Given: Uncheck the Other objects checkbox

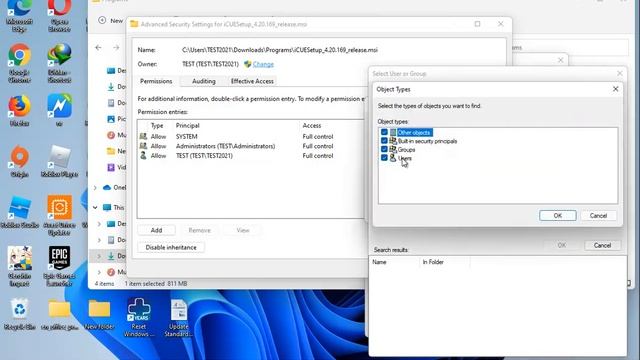Looking at the screenshot, I should (x=384, y=132).
